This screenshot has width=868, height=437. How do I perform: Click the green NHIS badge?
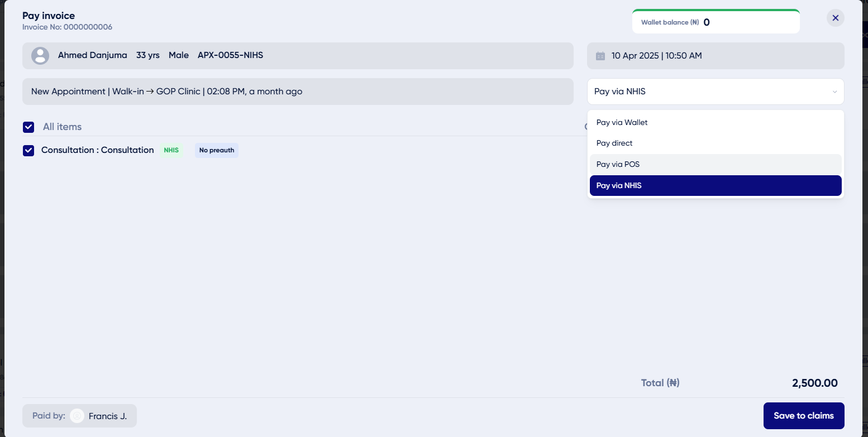point(171,150)
